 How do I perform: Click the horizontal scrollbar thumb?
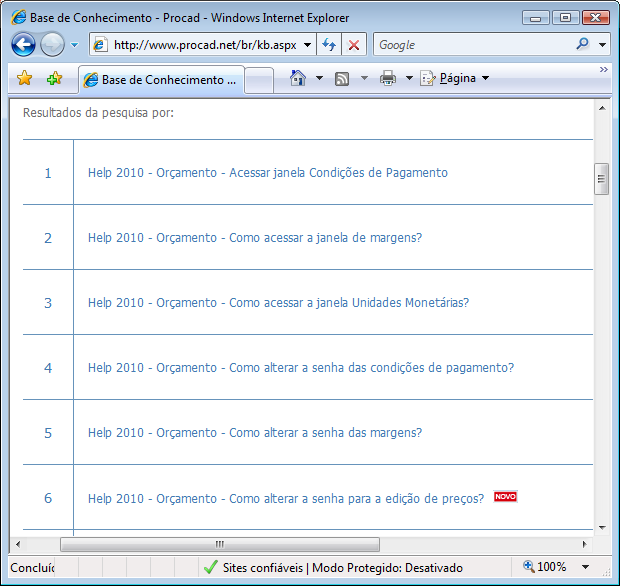point(219,545)
